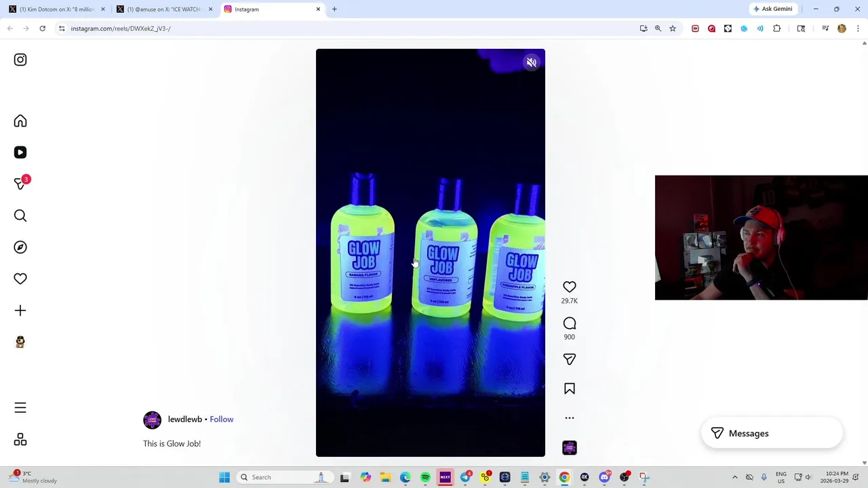This screenshot has width=868, height=488.
Task: View site information icon in address bar
Action: 62,28
